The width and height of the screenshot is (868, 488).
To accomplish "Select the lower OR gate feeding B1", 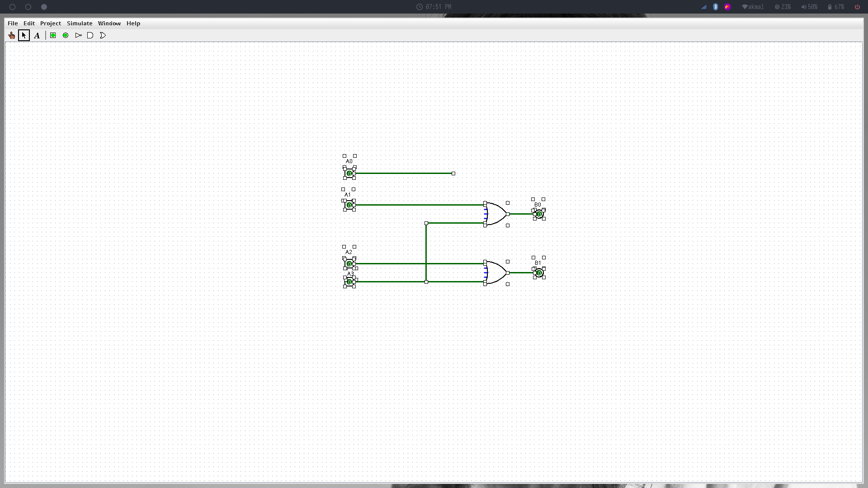I will (x=496, y=273).
